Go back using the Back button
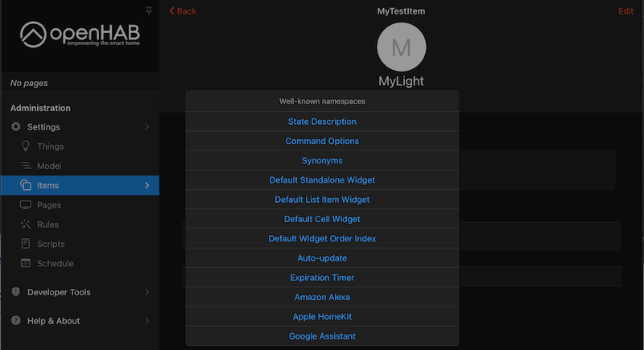 183,10
